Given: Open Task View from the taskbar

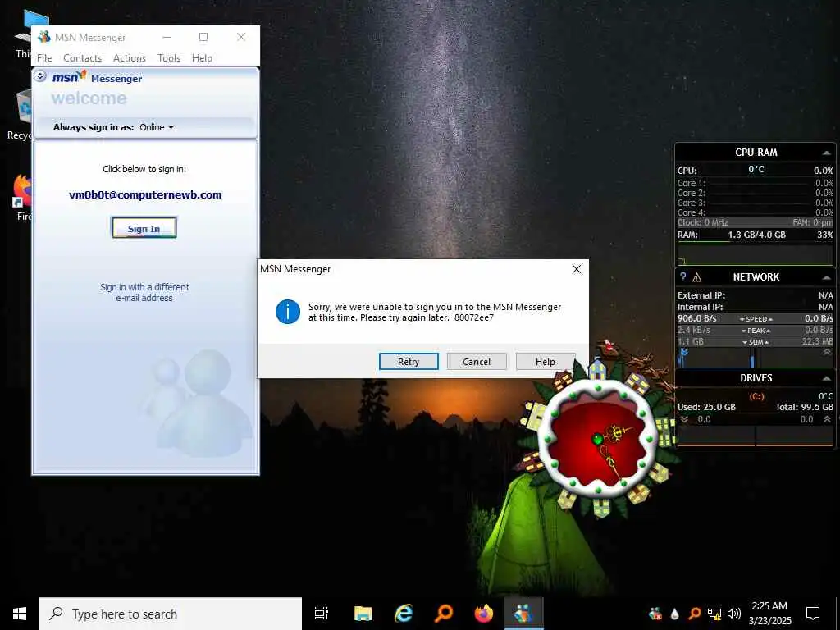Looking at the screenshot, I should pos(322,614).
